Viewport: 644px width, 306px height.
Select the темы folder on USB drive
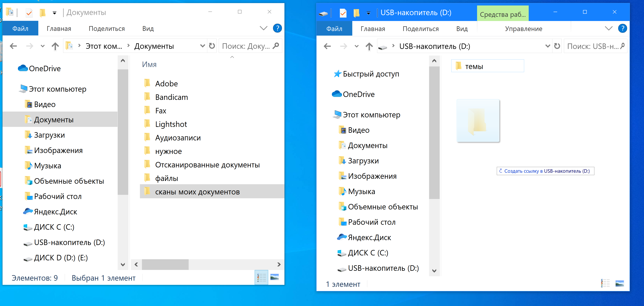tap(487, 66)
